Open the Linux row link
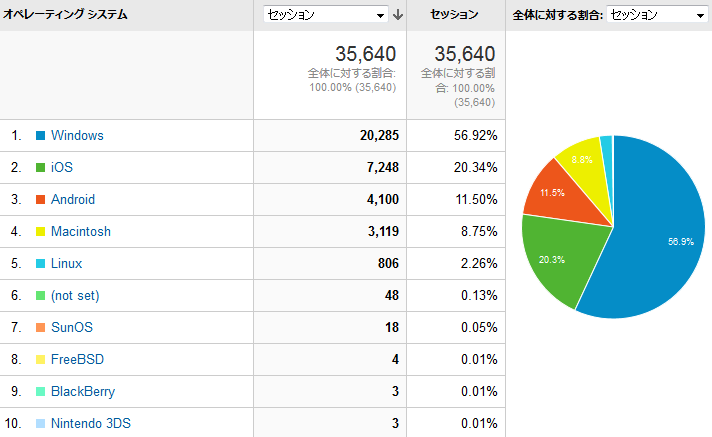712x437 pixels. (x=66, y=263)
